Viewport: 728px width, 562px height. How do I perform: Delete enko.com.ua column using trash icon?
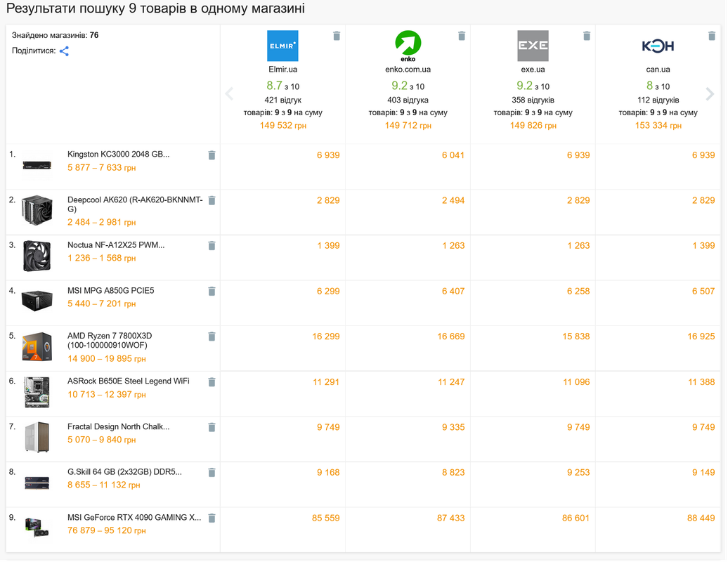[x=462, y=36]
